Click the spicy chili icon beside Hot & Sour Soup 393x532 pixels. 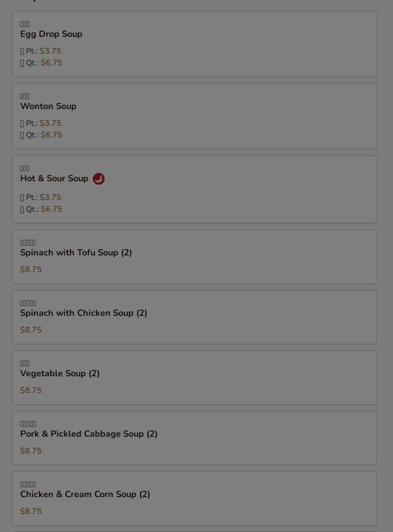(99, 178)
